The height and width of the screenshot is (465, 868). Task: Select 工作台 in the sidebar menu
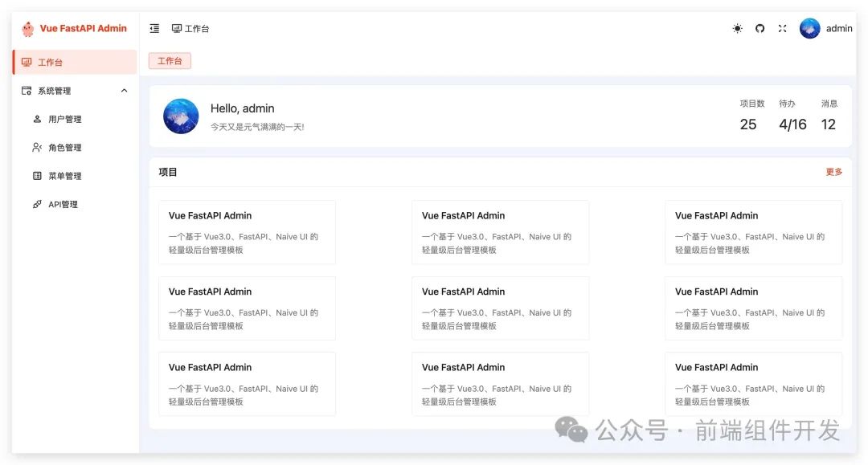74,62
